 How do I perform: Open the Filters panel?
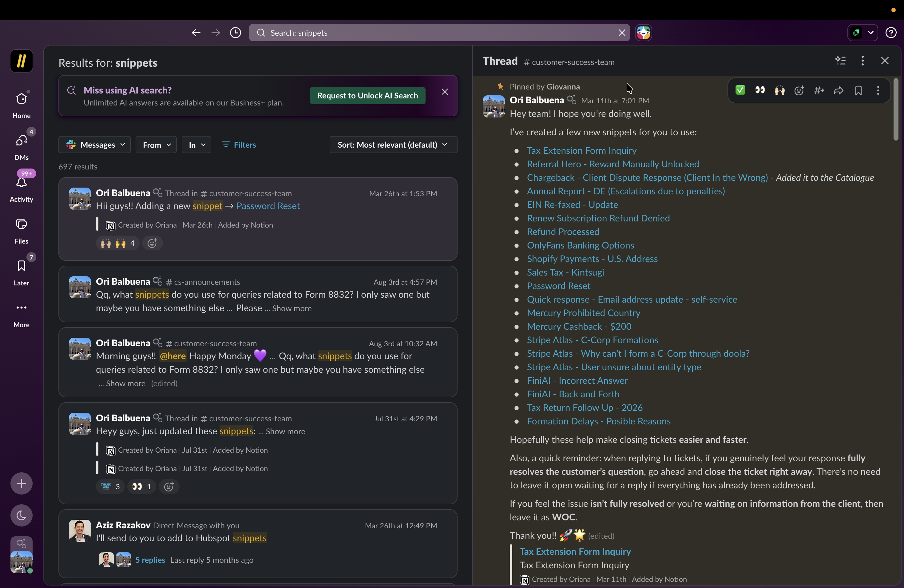(x=239, y=145)
